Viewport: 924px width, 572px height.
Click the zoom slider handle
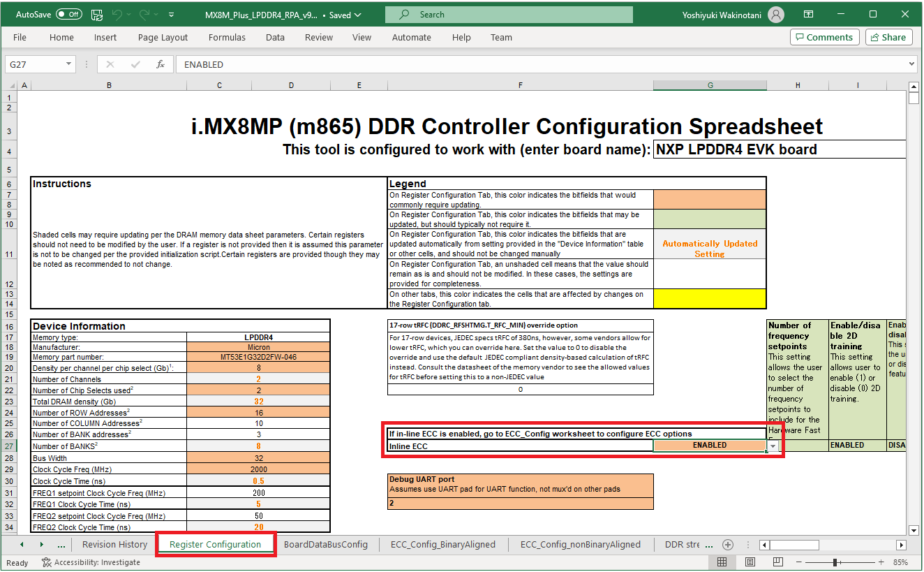(835, 562)
